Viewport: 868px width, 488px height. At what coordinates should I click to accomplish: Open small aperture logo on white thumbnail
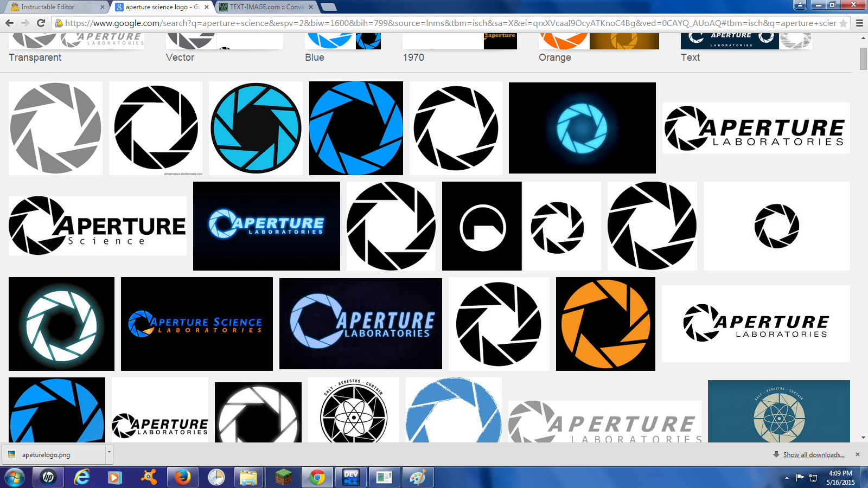777,226
